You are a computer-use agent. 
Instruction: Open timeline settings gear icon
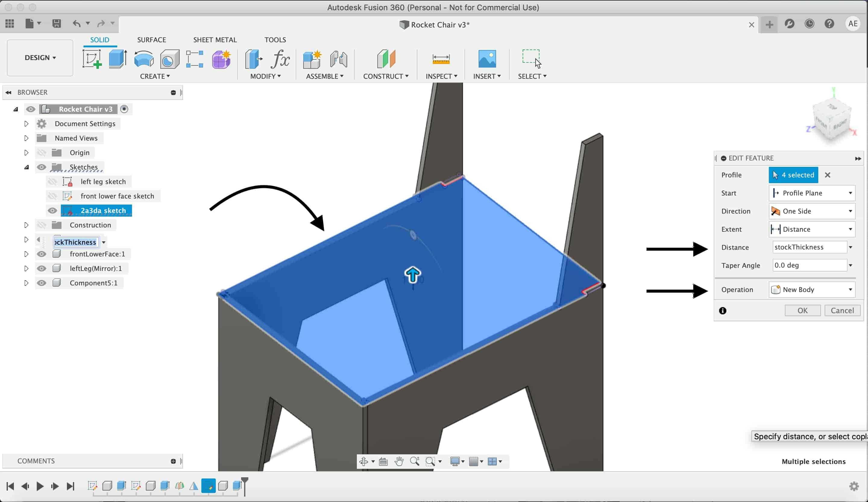(x=854, y=486)
